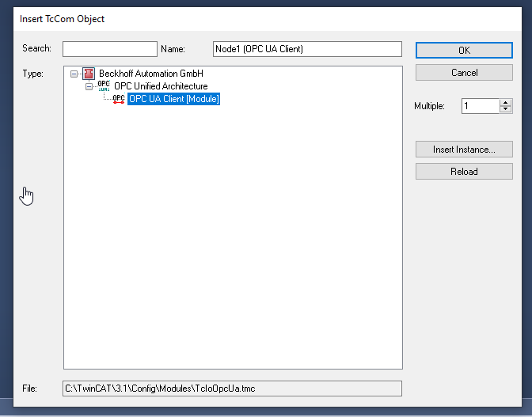Image resolution: width=532 pixels, height=417 pixels.
Task: Click the Insert TcCom Object title bar
Action: point(237,18)
